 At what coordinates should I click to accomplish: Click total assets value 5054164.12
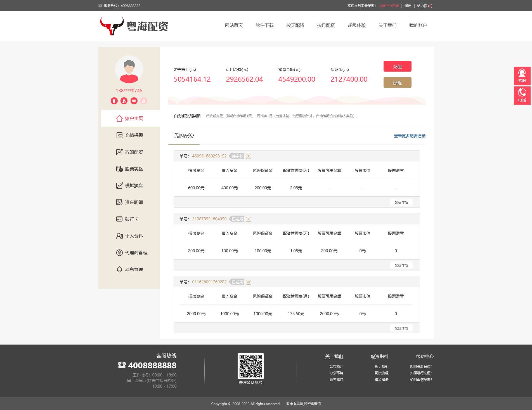(x=192, y=79)
